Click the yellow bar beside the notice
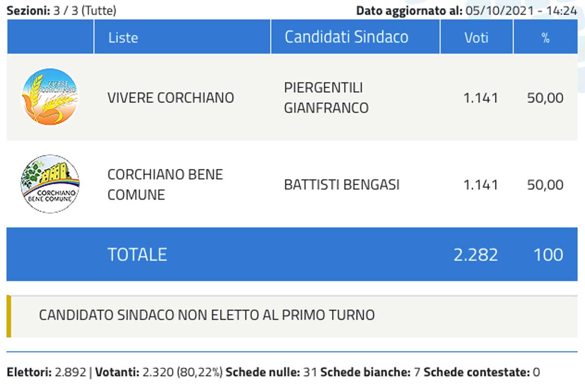Image resolution: width=585 pixels, height=392 pixels. 9,316
